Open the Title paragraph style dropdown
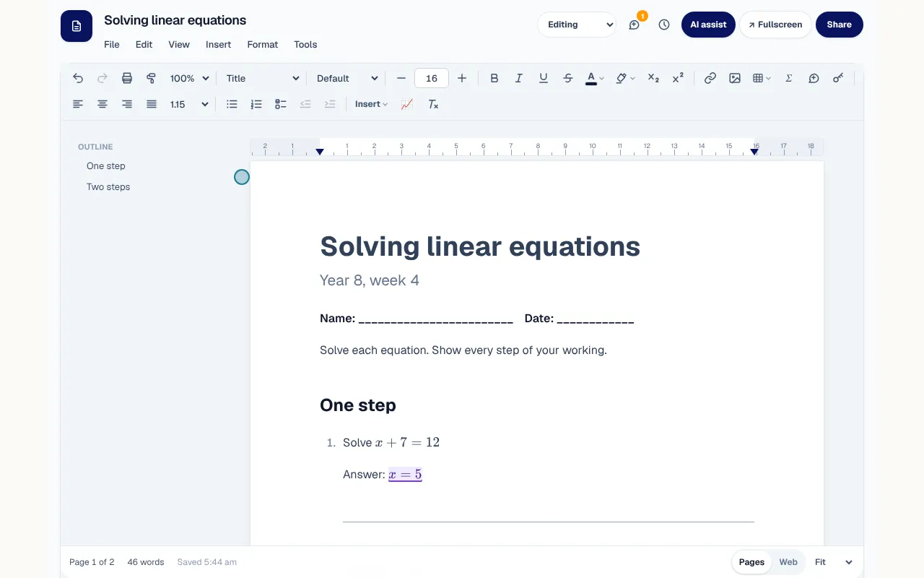 coord(262,78)
